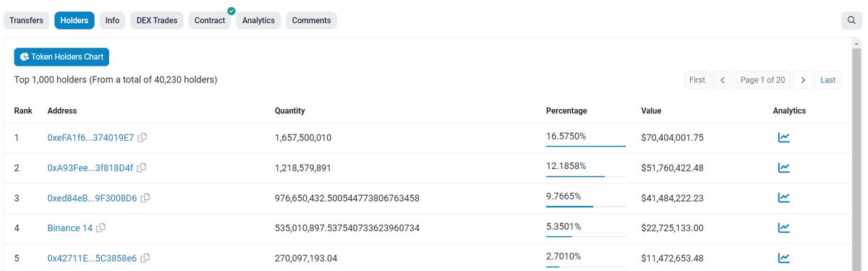This screenshot has height=271, width=868.
Task: Click value $70,404,001.75
Action: click(x=673, y=137)
